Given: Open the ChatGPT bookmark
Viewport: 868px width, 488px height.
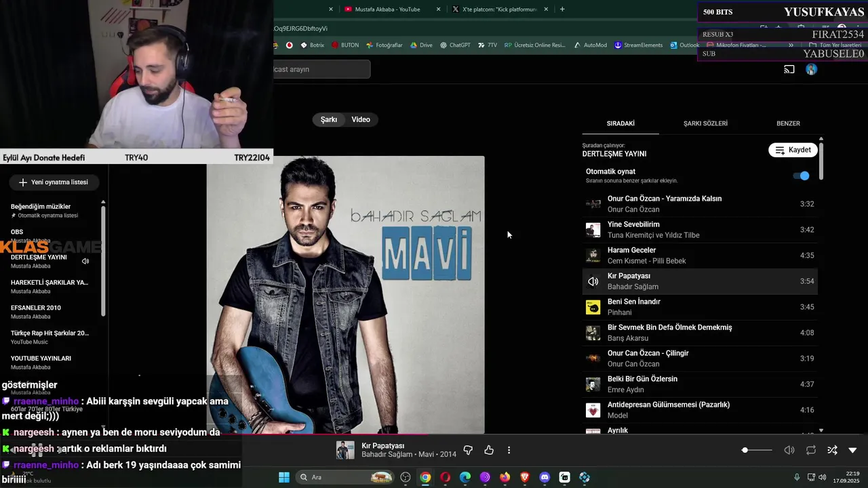Looking at the screenshot, I should coord(454,45).
